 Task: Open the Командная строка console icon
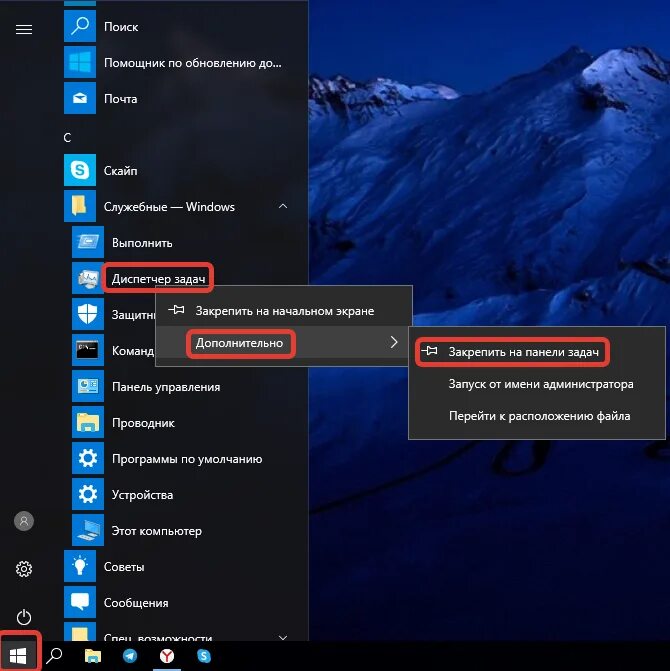[x=88, y=350]
